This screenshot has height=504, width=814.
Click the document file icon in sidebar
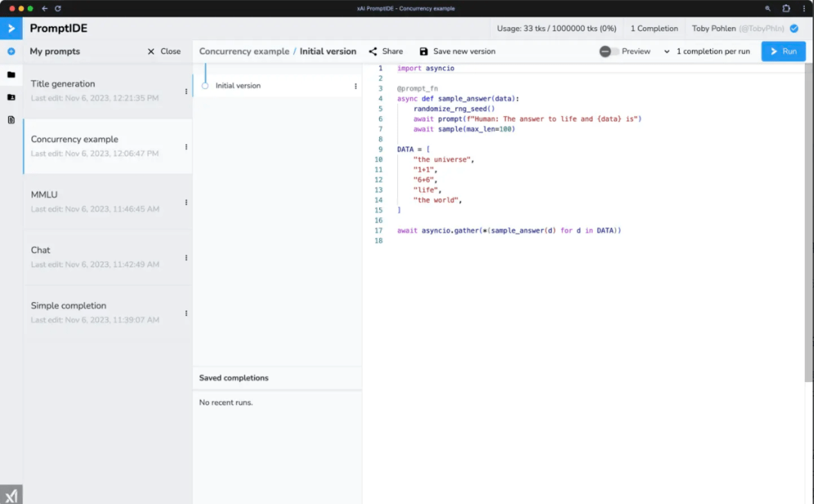11,120
